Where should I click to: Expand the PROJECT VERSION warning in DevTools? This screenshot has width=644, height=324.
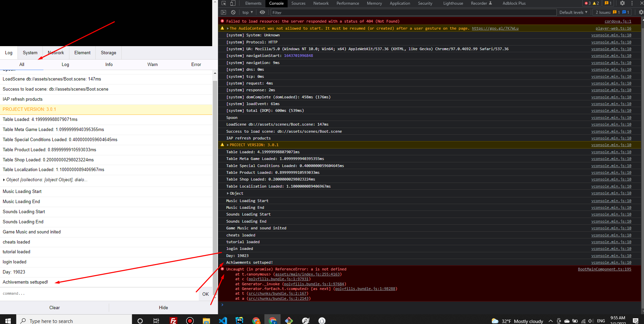[228, 145]
